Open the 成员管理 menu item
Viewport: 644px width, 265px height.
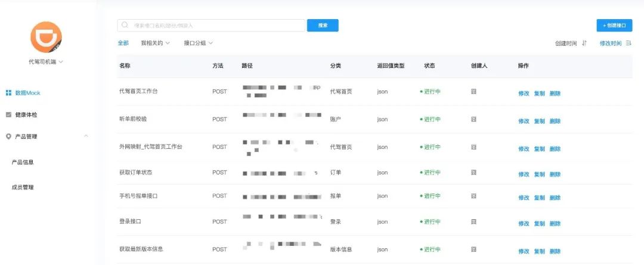[x=23, y=188]
